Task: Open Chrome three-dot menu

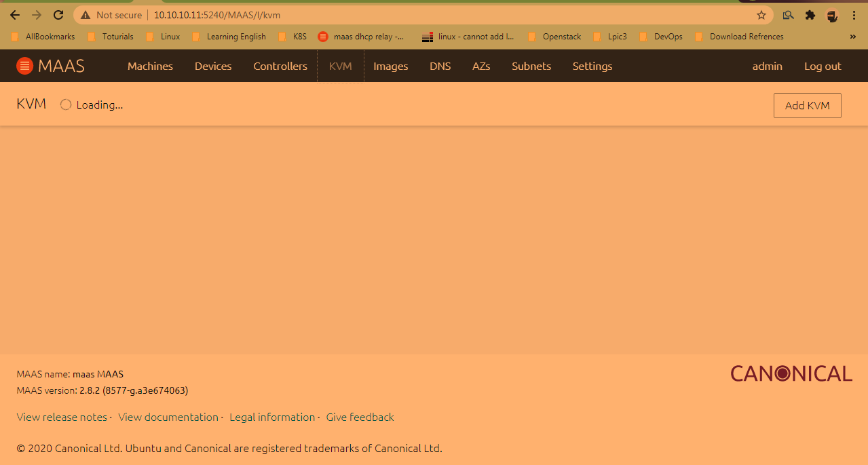Action: click(x=854, y=15)
